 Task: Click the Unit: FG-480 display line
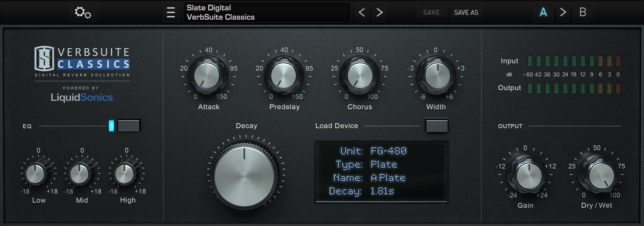(x=373, y=151)
